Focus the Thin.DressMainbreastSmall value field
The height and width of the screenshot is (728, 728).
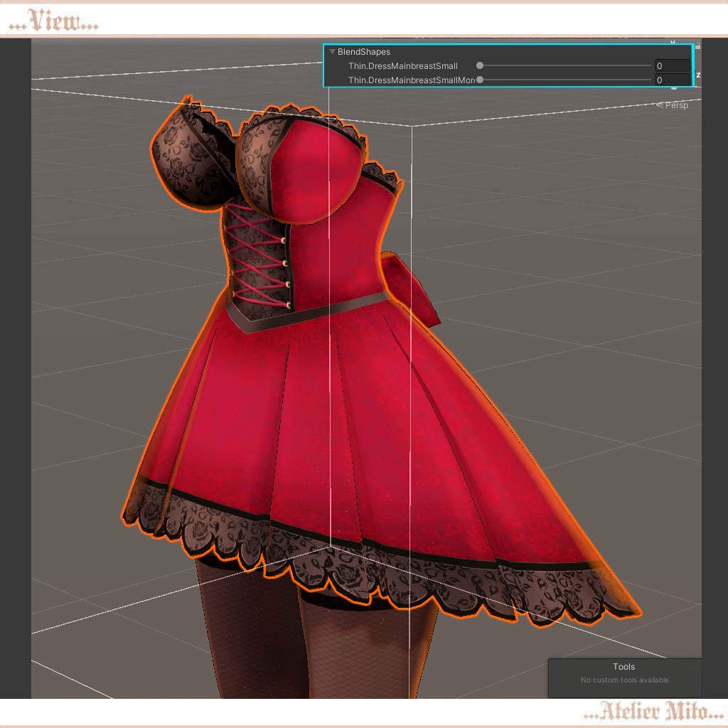(x=672, y=66)
